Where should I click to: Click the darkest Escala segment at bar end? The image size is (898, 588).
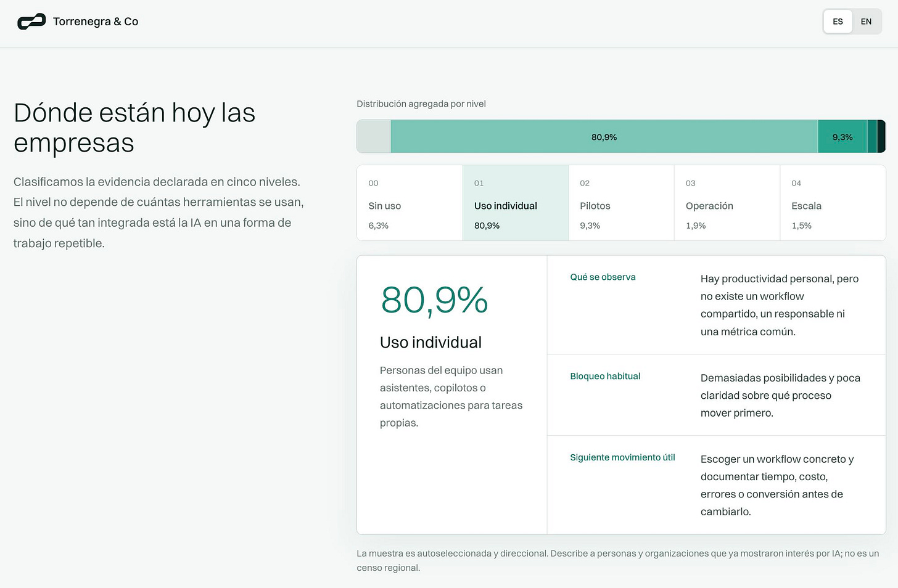[881, 136]
